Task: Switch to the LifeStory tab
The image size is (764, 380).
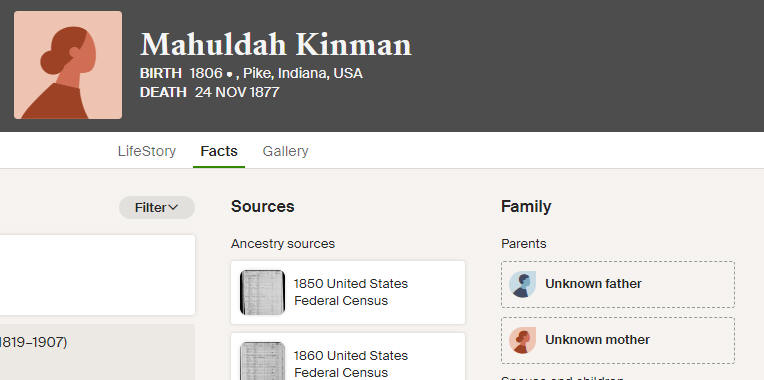Action: (147, 151)
